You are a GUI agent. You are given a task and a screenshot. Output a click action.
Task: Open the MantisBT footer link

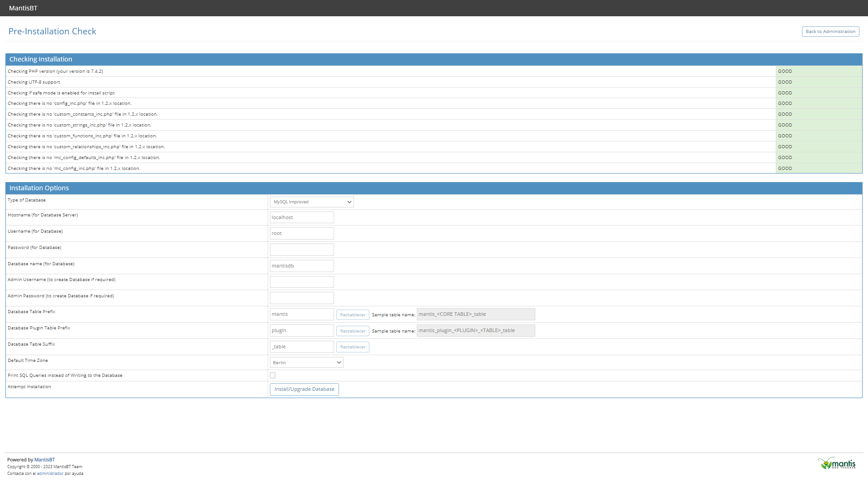click(44, 460)
